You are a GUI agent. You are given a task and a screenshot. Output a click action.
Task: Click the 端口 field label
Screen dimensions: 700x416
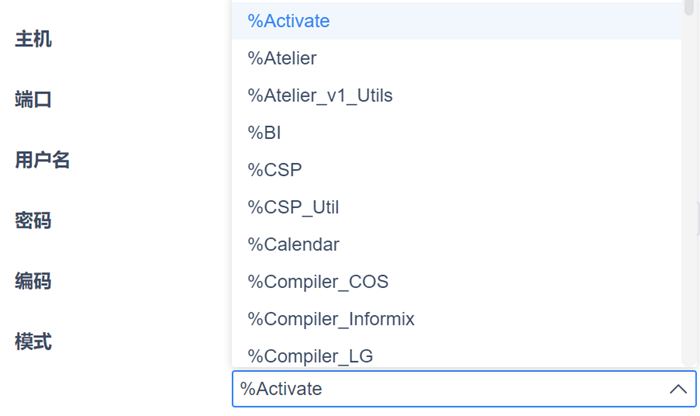(x=33, y=100)
